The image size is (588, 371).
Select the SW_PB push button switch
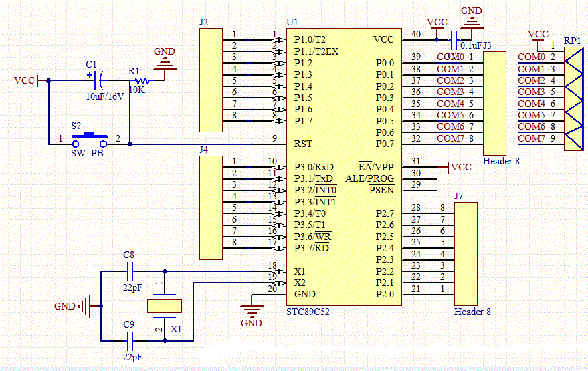click(90, 141)
